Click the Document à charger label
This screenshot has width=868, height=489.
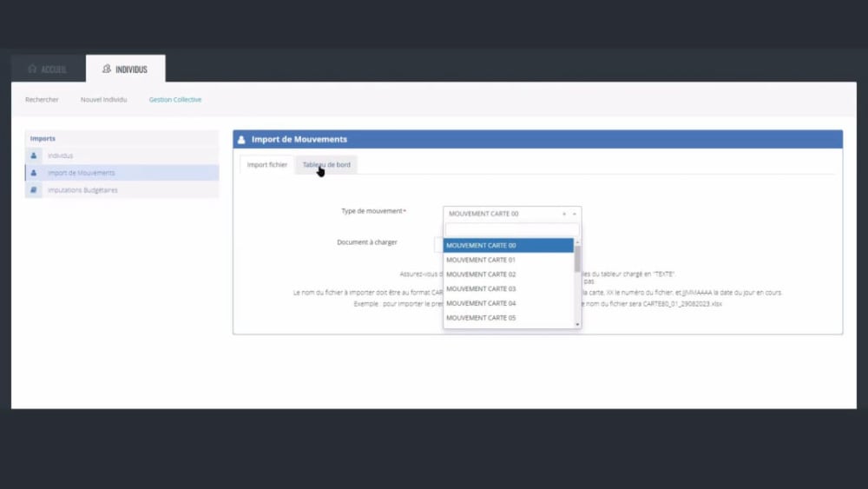click(367, 242)
